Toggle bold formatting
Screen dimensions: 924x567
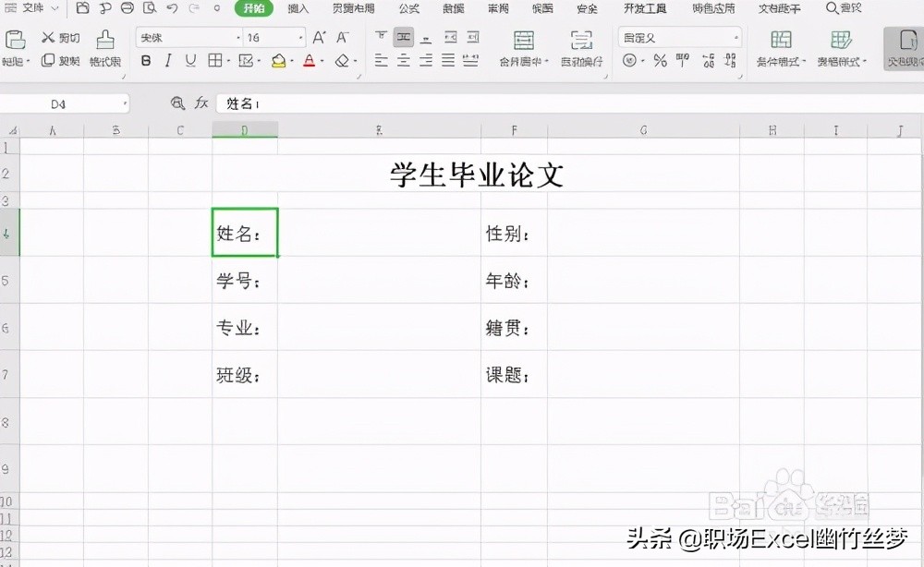pos(145,60)
